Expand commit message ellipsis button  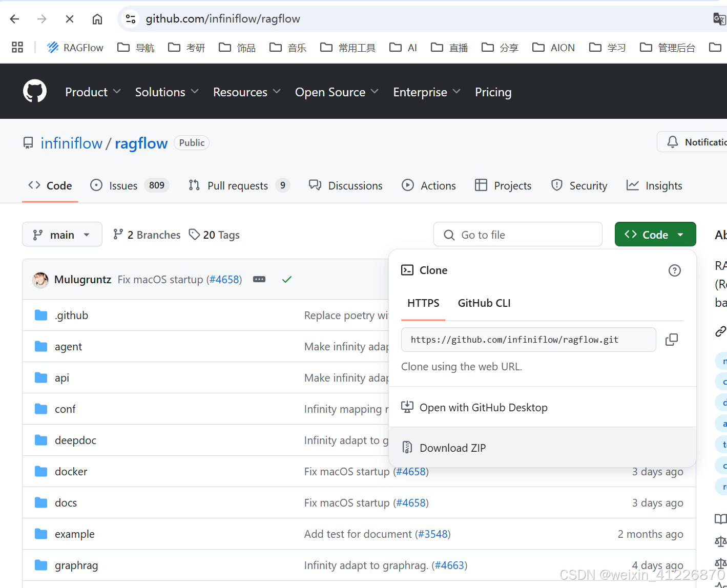click(x=259, y=279)
